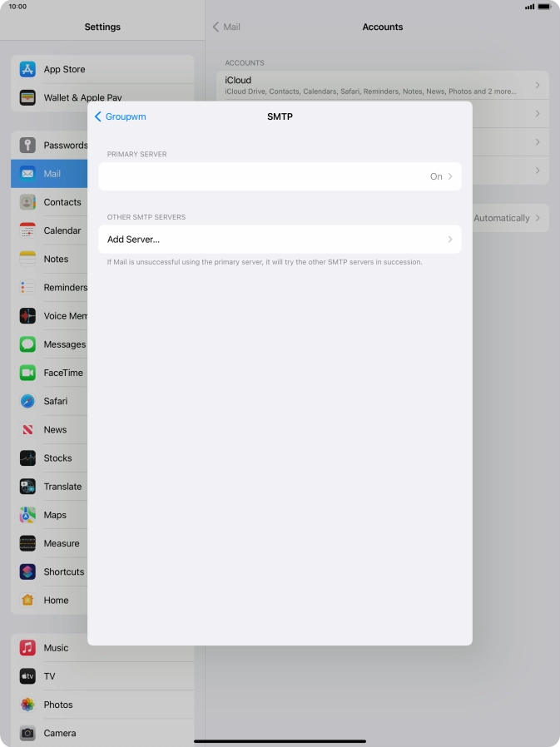Tap the battery status icon
Viewport: 560px width, 747px height.
(x=544, y=7)
